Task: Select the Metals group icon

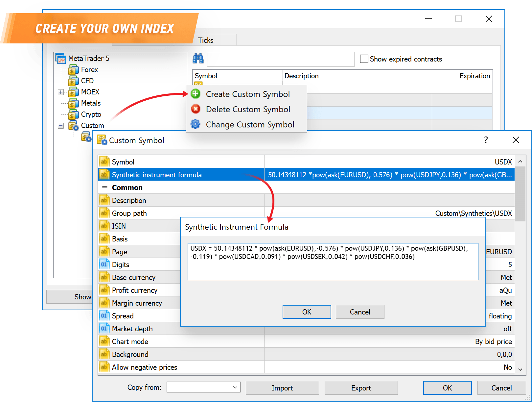Action: pyautogui.click(x=73, y=103)
